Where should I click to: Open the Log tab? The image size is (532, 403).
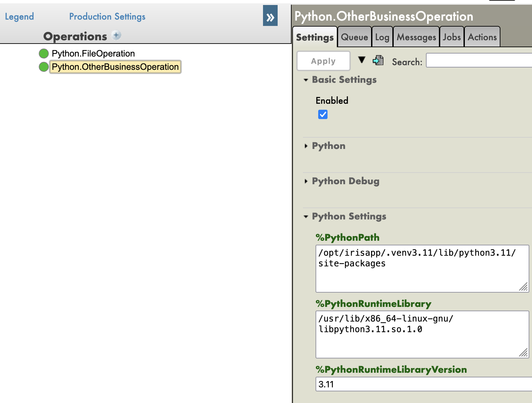(x=382, y=37)
